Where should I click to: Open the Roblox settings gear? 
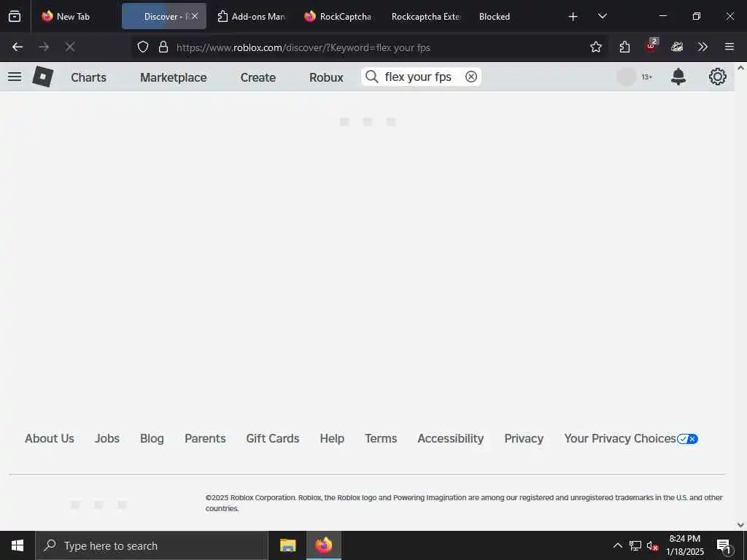[718, 77]
